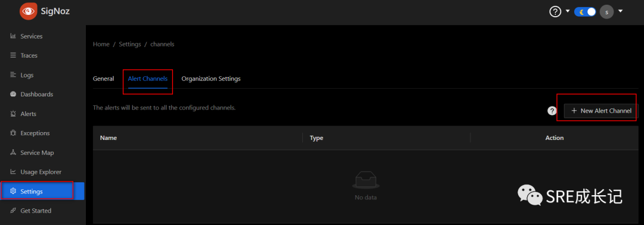
Task: Click the Usage Explorer line chart icon
Action: (x=13, y=171)
